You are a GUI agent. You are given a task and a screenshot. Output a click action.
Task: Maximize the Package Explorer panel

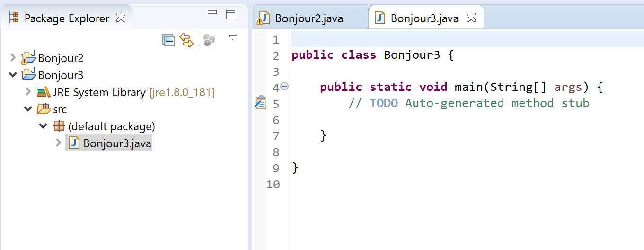point(230,15)
